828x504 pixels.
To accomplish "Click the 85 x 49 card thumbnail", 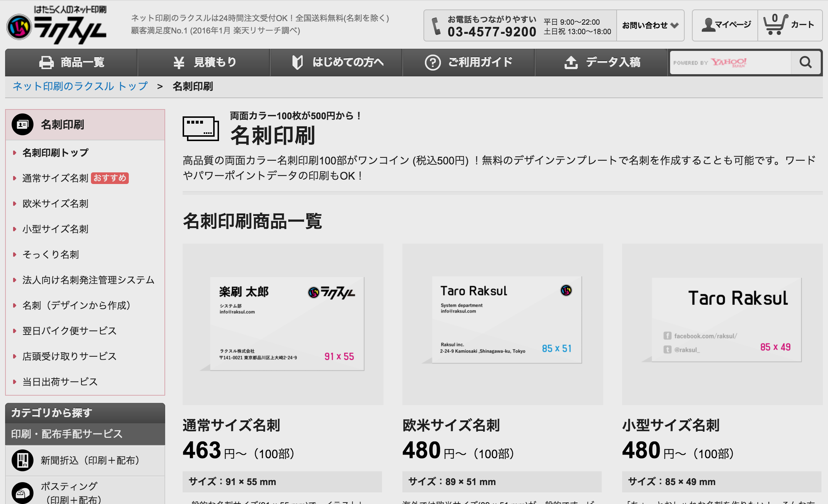I will pos(722,324).
